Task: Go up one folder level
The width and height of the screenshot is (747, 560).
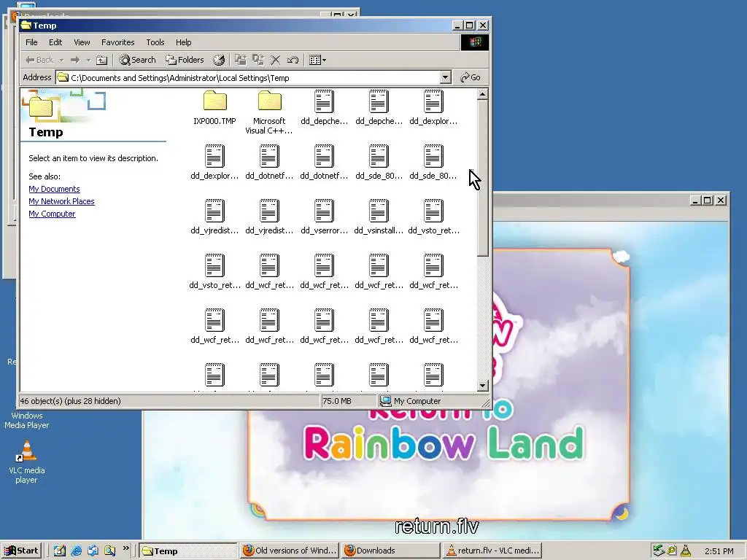Action: [x=101, y=60]
